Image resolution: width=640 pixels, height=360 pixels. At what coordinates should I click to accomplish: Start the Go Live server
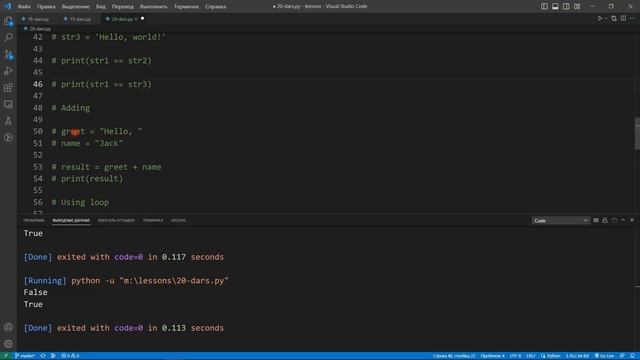pos(604,356)
